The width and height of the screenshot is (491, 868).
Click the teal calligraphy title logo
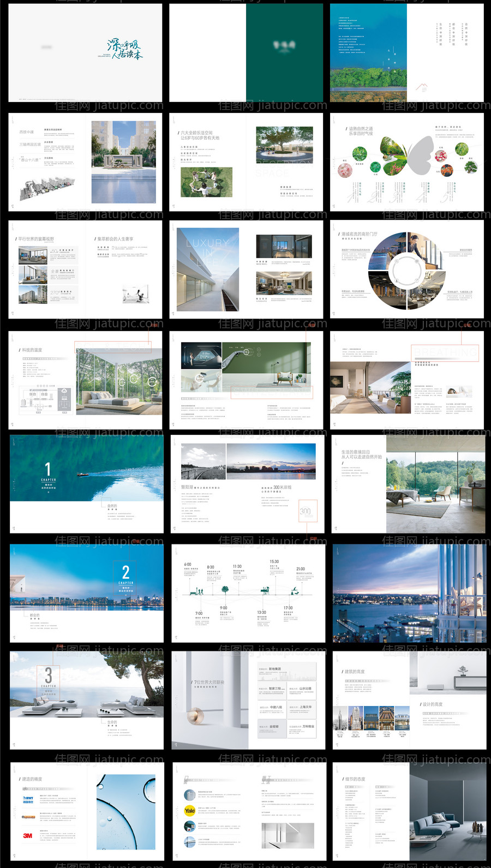pos(125,49)
